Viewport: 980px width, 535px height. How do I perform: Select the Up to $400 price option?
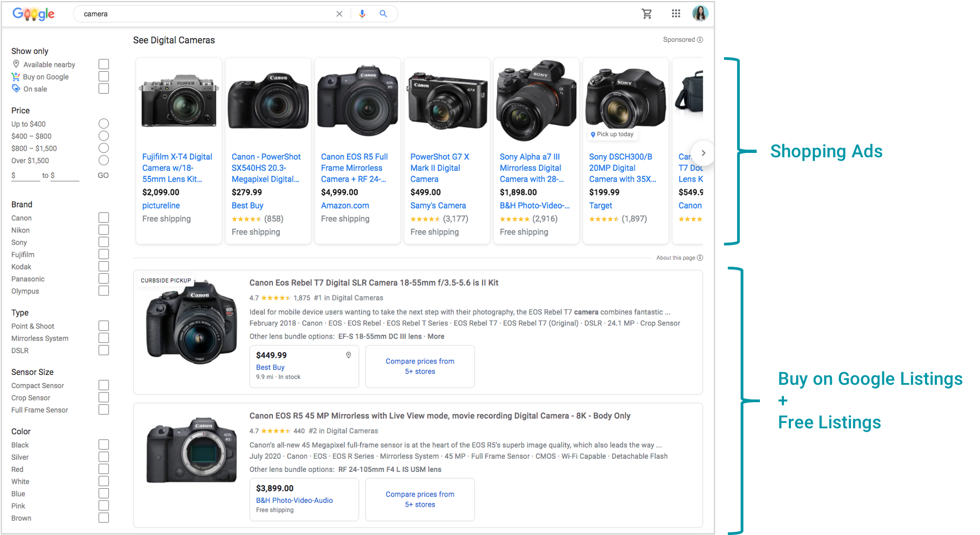click(x=104, y=124)
